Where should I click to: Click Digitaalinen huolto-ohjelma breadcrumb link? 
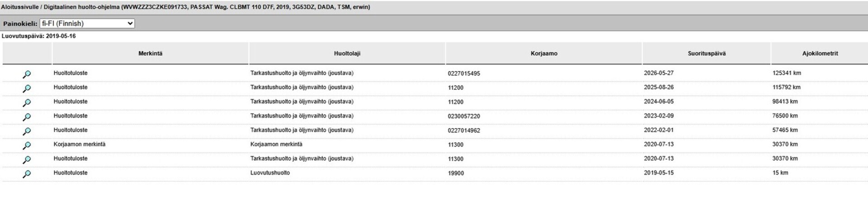81,7
